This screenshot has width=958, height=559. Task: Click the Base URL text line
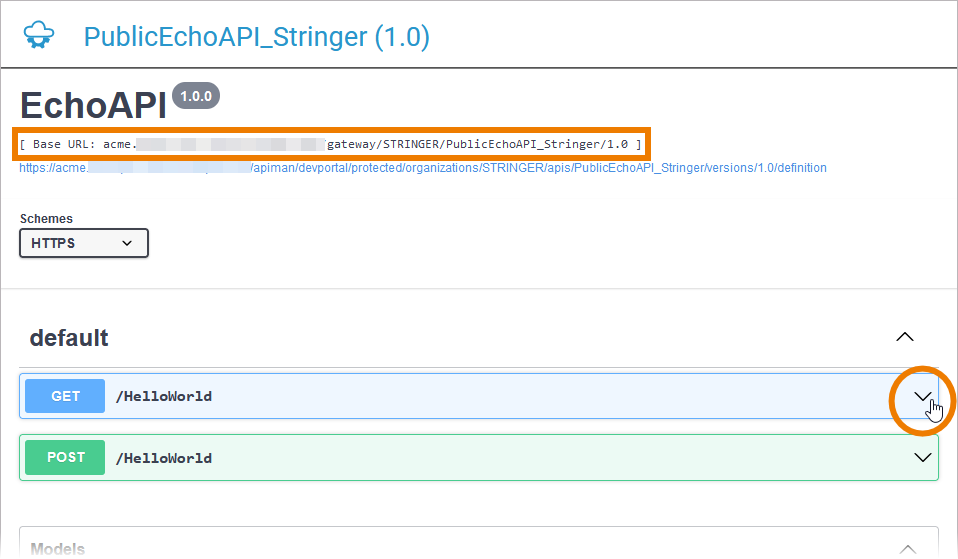[330, 145]
